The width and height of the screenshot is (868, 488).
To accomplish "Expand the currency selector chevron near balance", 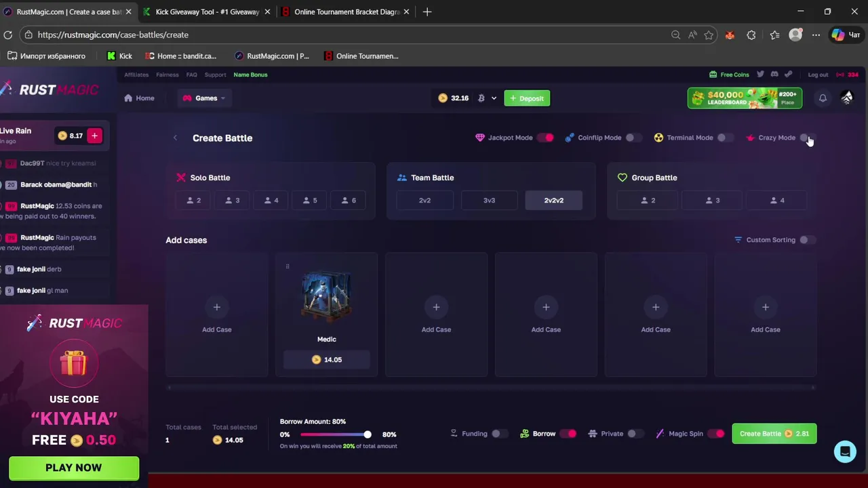I will [494, 98].
